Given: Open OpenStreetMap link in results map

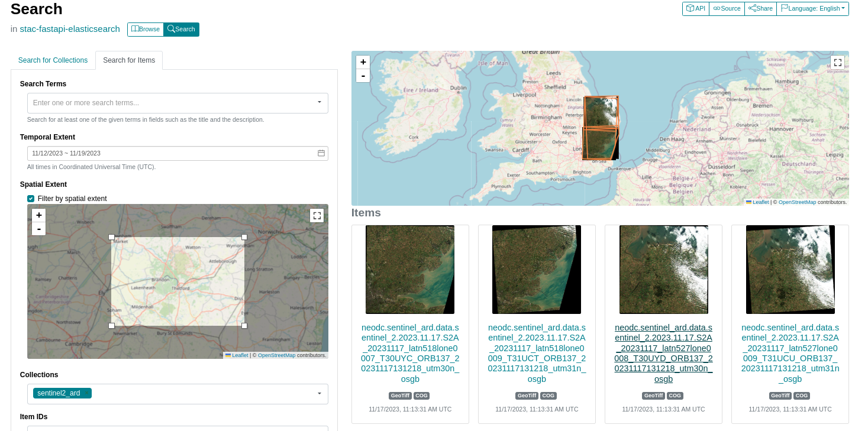Looking at the screenshot, I should tap(797, 202).
